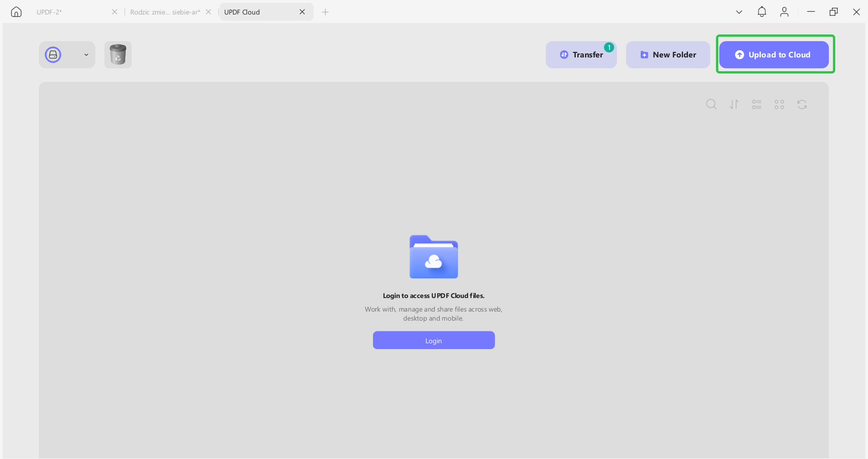
Task: Switch to grid view
Action: [779, 104]
